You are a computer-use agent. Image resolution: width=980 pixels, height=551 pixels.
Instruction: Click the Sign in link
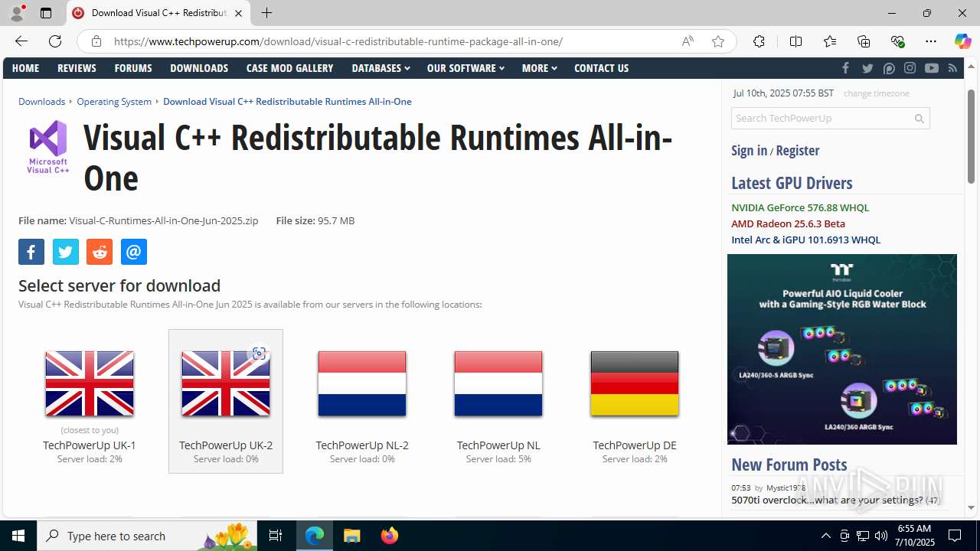click(x=749, y=150)
